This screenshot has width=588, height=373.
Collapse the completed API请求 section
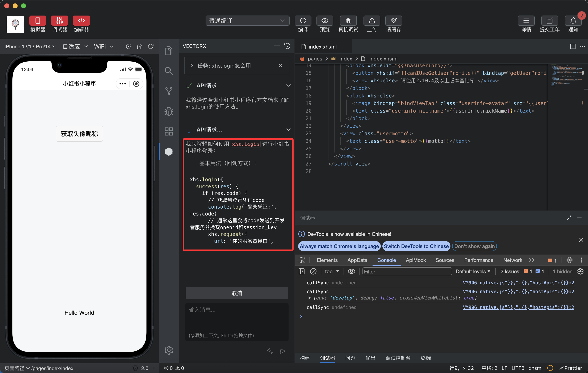(288, 85)
